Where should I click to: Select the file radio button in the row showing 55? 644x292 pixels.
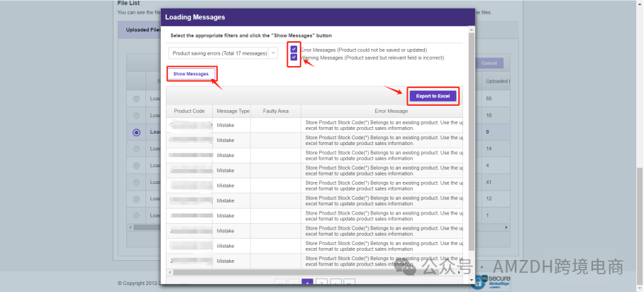[136, 99]
